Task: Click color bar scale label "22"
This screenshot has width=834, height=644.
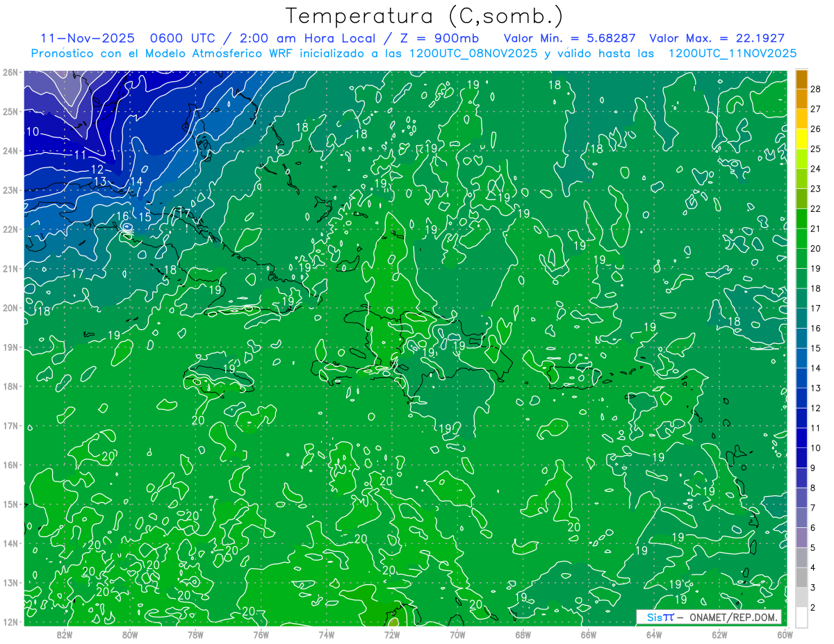Action: [815, 208]
